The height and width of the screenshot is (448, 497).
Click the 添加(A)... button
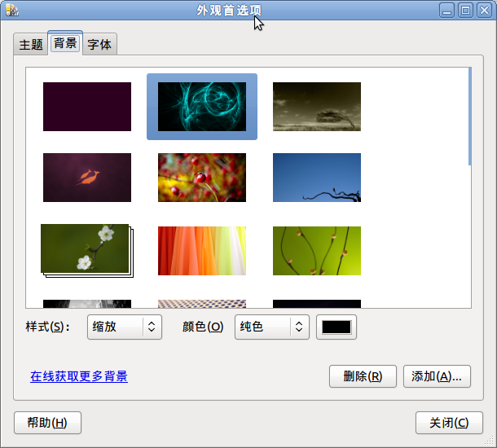437,376
